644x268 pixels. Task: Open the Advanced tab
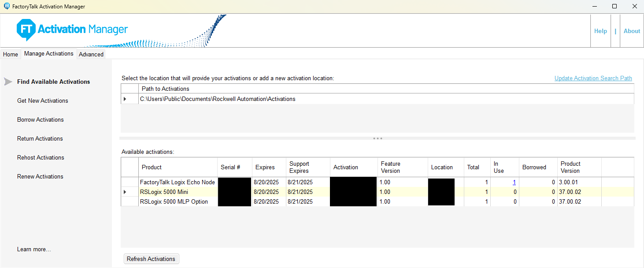click(x=91, y=54)
